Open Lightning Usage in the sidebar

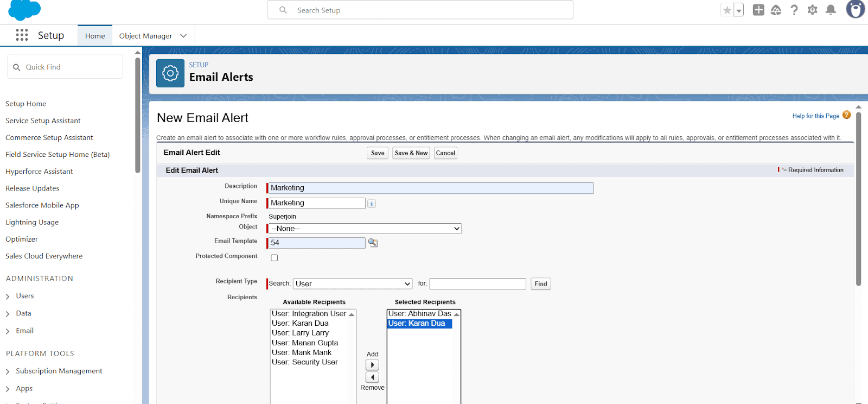coord(32,222)
